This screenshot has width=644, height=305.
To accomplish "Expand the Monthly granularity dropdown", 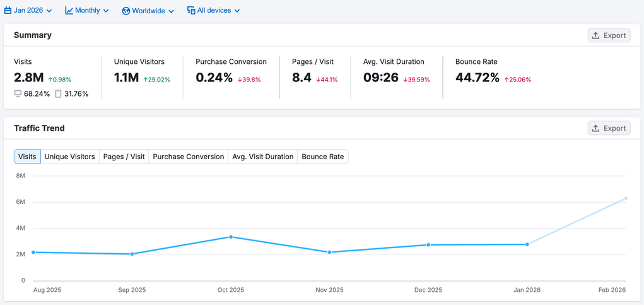I will click(x=105, y=11).
